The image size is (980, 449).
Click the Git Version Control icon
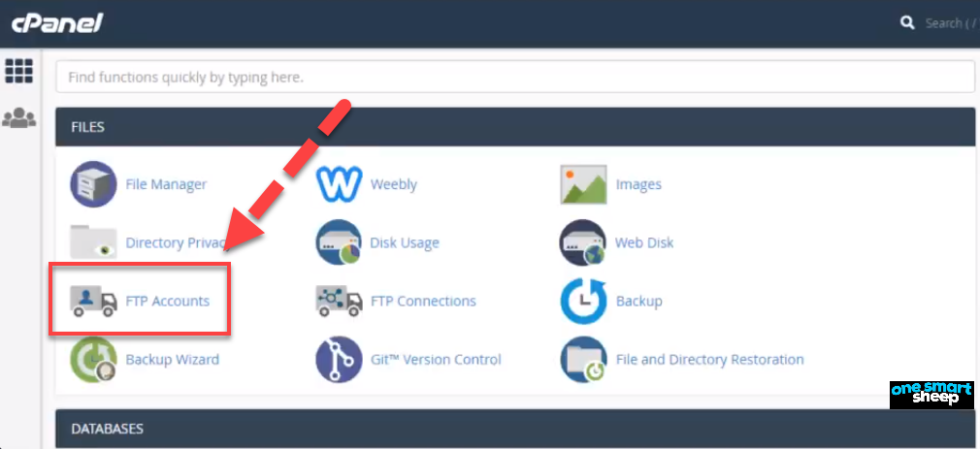(339, 360)
